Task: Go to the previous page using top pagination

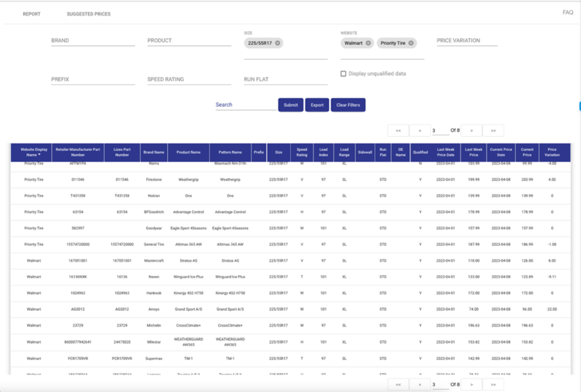Action: [420, 130]
